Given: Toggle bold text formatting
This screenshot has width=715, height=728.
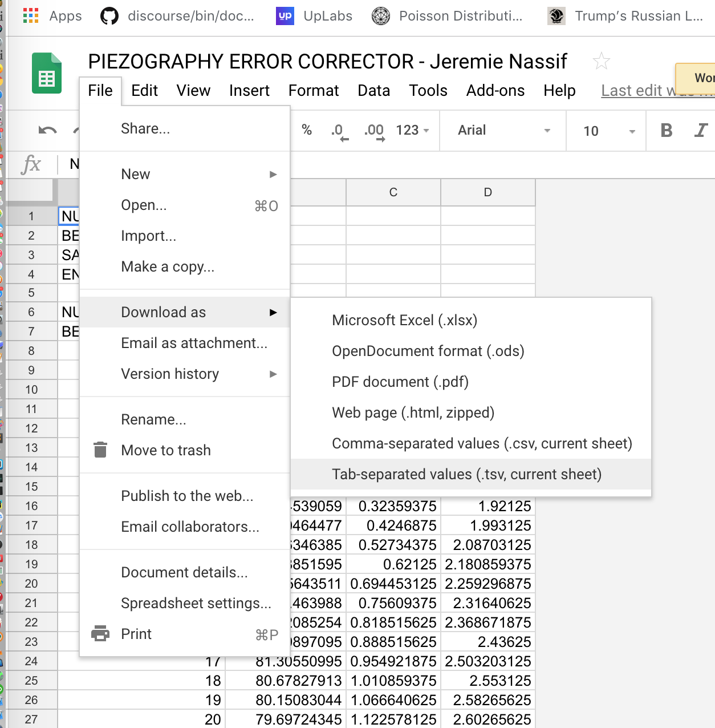Looking at the screenshot, I should pyautogui.click(x=666, y=131).
